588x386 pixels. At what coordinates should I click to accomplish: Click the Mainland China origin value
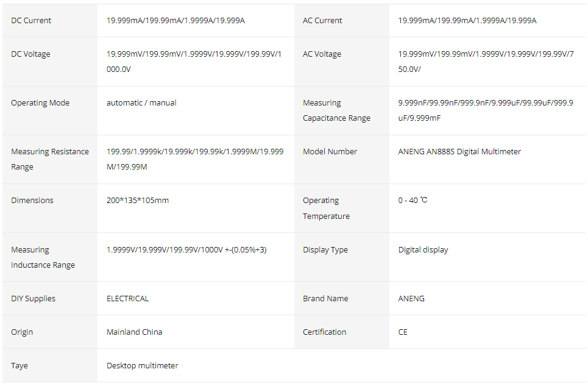point(134,332)
